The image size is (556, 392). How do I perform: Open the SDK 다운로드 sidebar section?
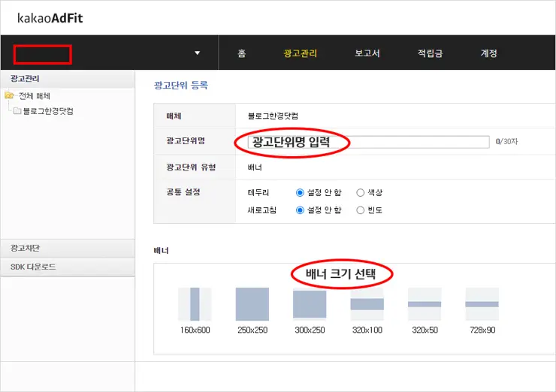pos(68,267)
